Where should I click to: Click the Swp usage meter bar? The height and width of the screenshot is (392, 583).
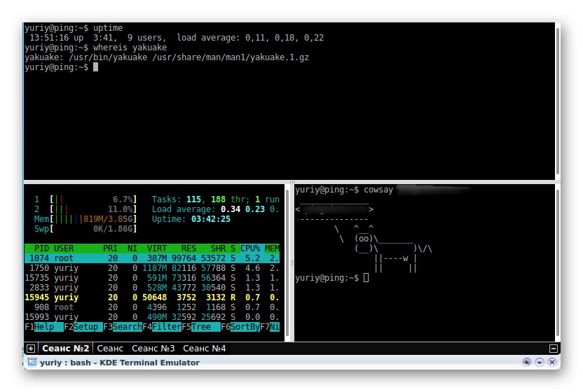coord(85,228)
